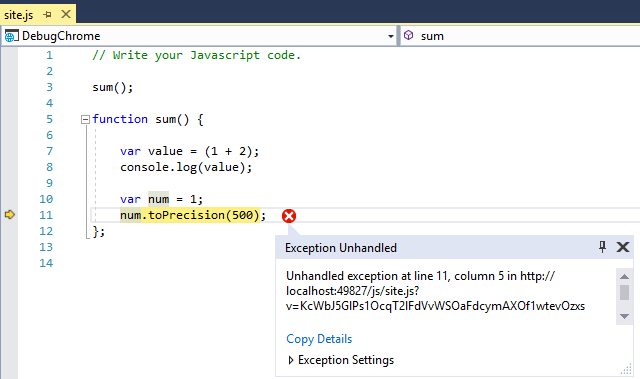Click scroll up arrow in exception popup
The height and width of the screenshot is (379, 640).
point(624,277)
